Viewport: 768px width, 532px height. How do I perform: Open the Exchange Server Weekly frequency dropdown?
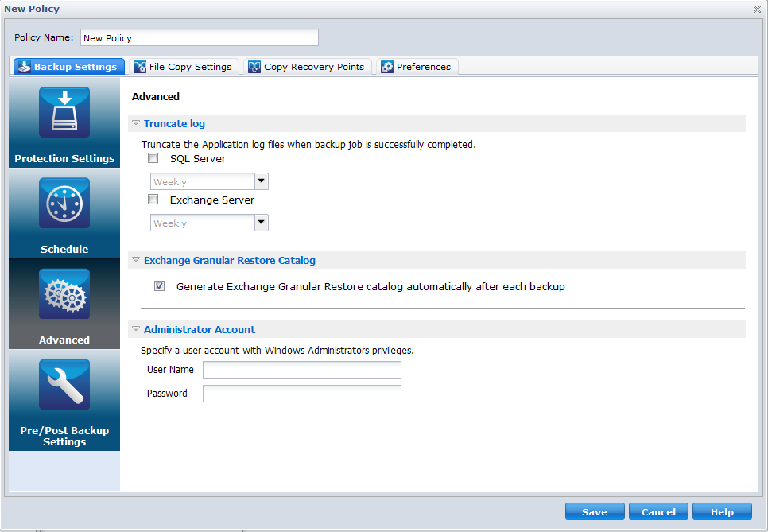pos(261,223)
